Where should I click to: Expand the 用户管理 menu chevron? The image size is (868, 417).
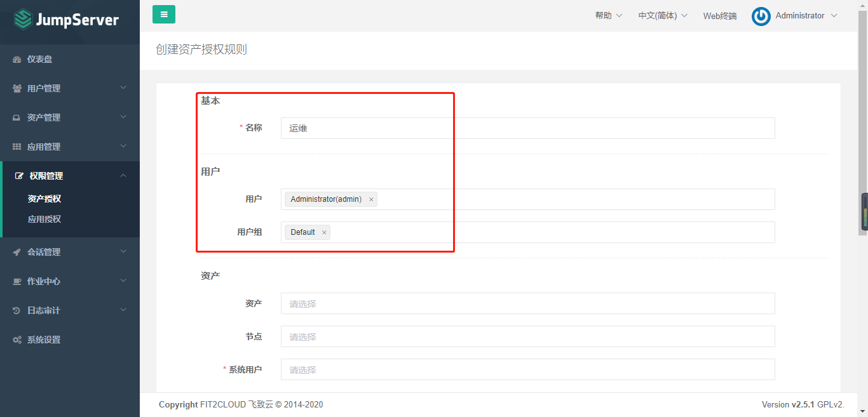tap(123, 88)
